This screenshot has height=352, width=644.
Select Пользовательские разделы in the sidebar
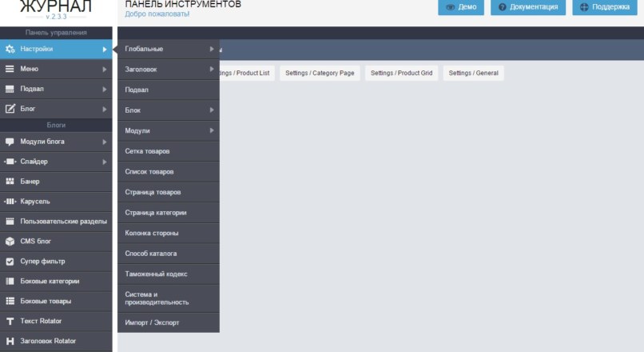(56, 222)
